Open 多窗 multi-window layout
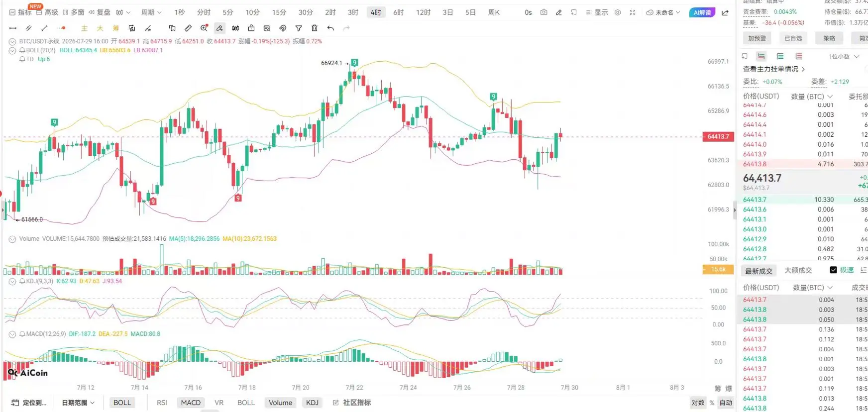This screenshot has width=868, height=412. [x=73, y=12]
